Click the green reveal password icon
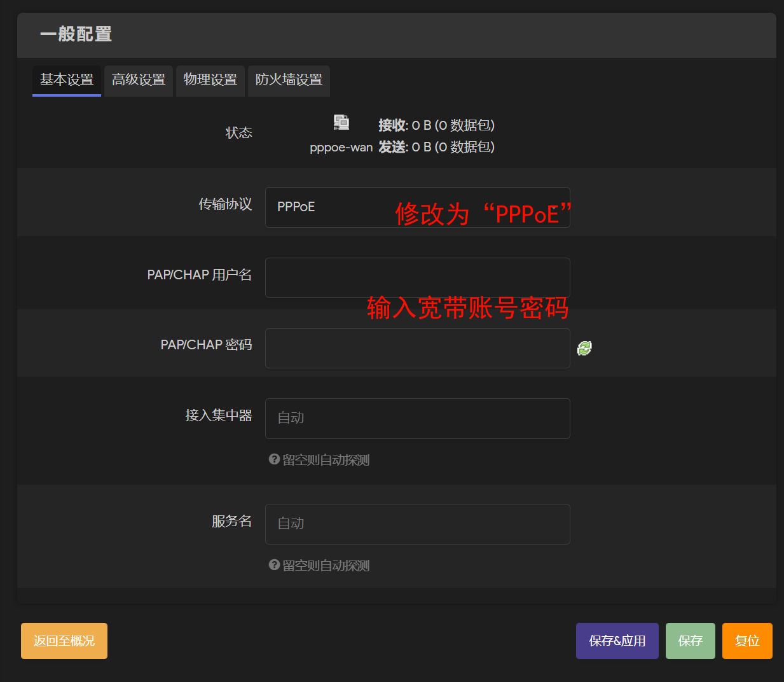The image size is (784, 682). [584, 348]
